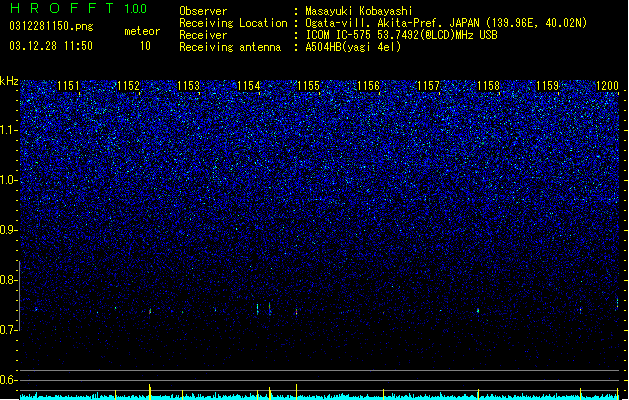Click the 1151 time axis label
This screenshot has height=400, width=629.
point(68,86)
